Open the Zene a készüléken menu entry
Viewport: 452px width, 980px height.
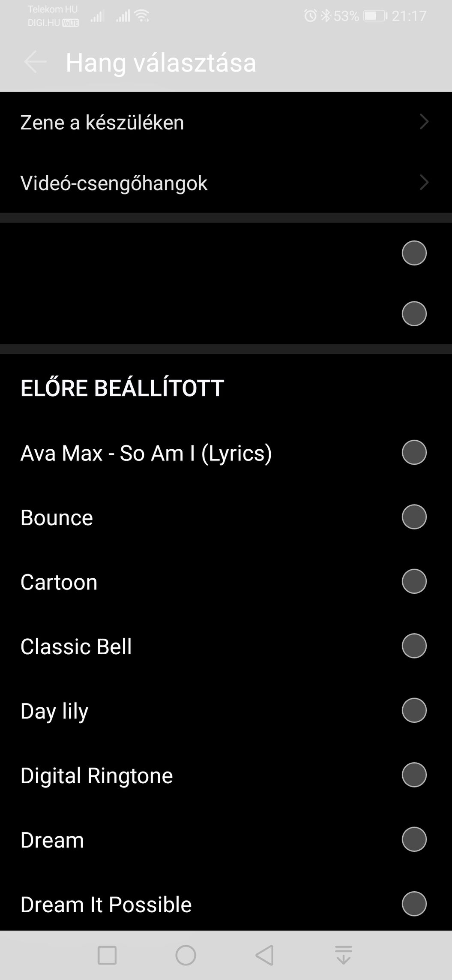(102, 122)
